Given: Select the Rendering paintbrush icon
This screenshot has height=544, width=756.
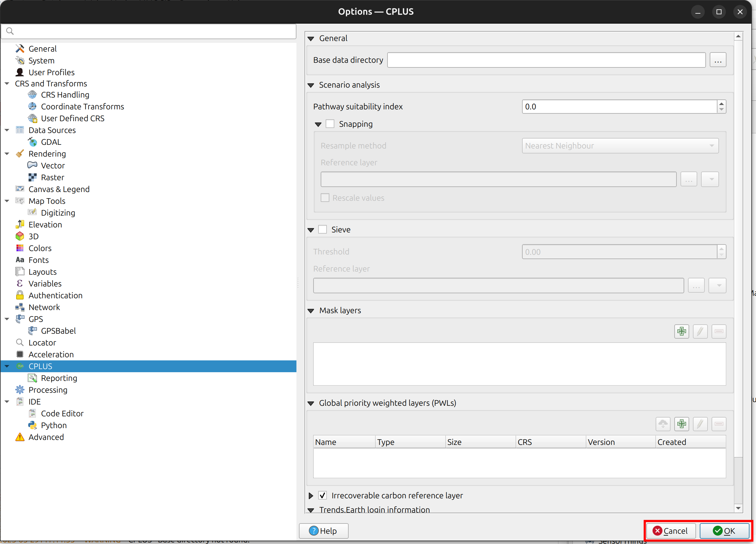Looking at the screenshot, I should (20, 154).
